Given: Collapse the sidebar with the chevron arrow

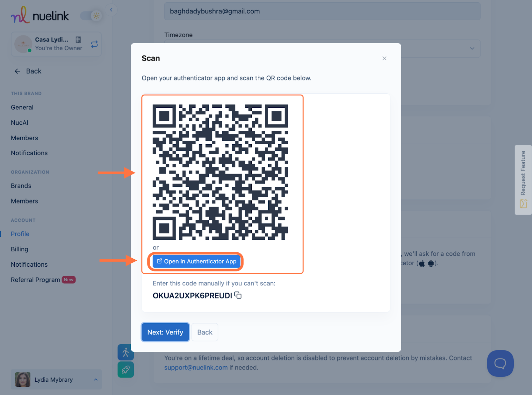Looking at the screenshot, I should pyautogui.click(x=111, y=10).
